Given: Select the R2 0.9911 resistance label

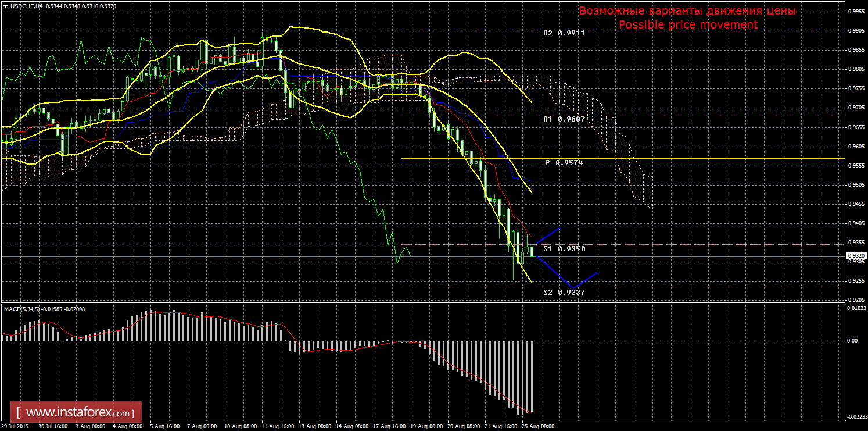Looking at the screenshot, I should [564, 34].
